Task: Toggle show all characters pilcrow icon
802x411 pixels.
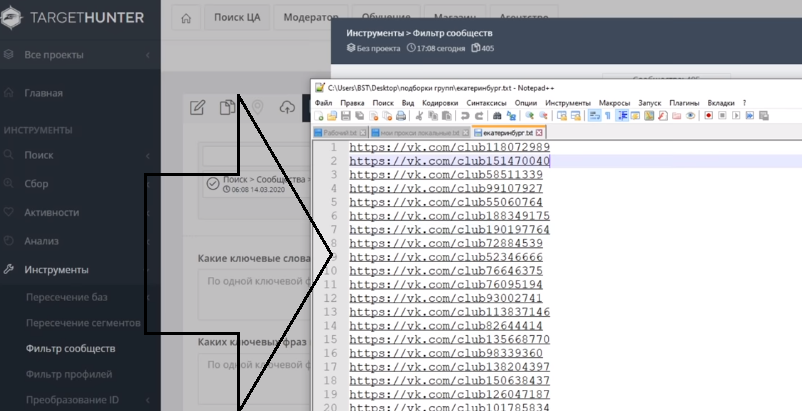Action: pyautogui.click(x=607, y=116)
